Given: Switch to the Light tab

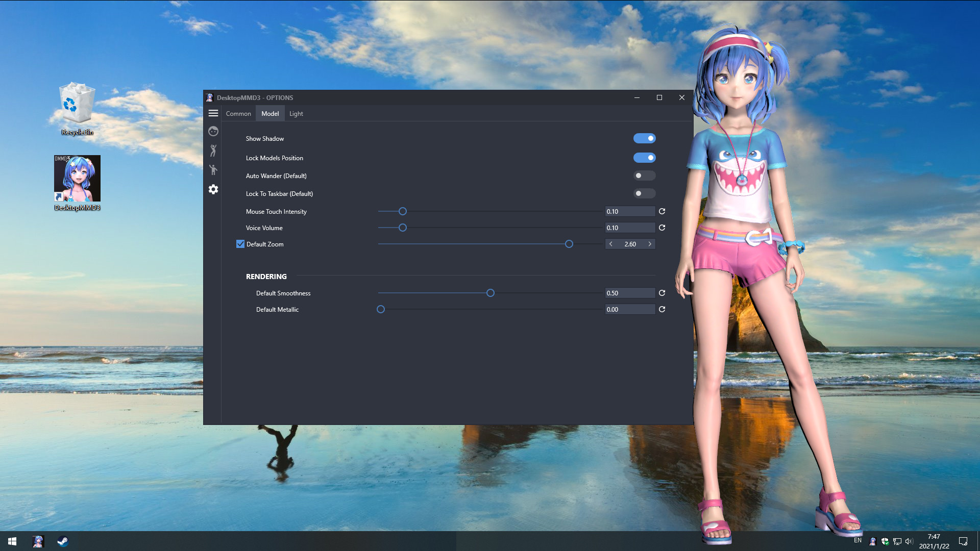Looking at the screenshot, I should tap(296, 113).
